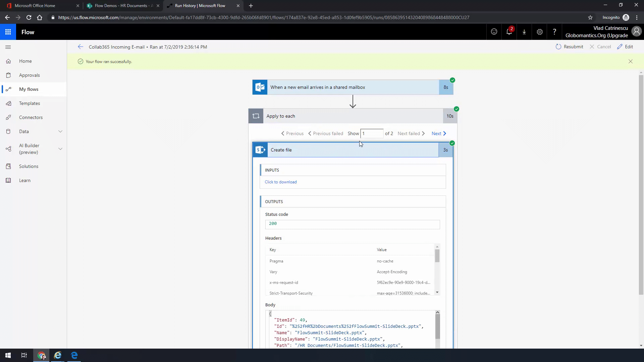This screenshot has width=644, height=362.
Task: Resubmit the flow run
Action: pos(569,47)
